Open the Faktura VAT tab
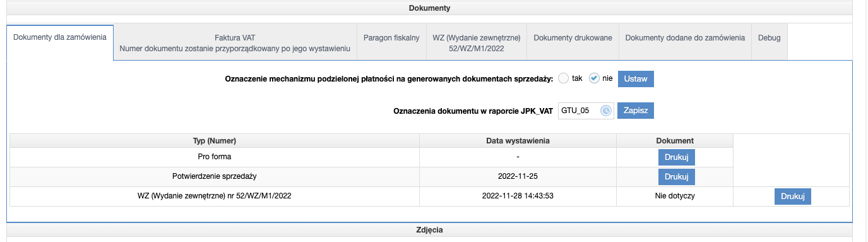Screen dimensions: 868x242 pos(235,43)
